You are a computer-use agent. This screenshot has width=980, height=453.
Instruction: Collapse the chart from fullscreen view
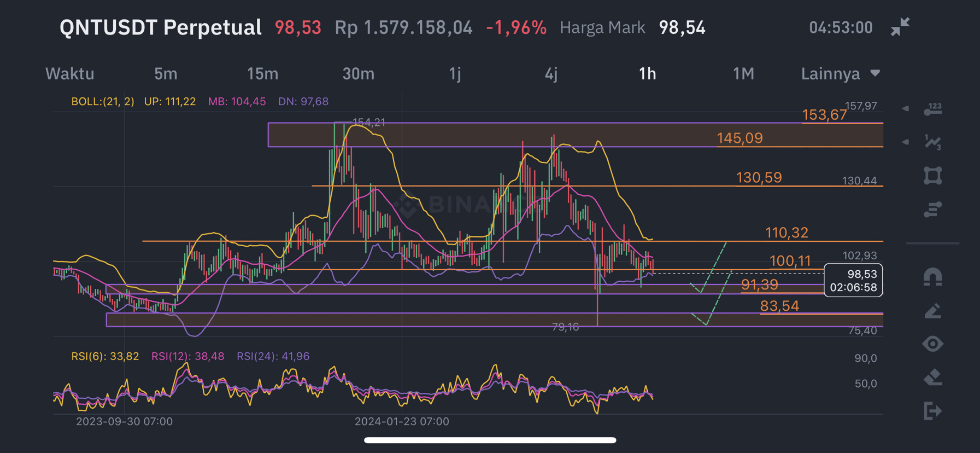coord(900,27)
